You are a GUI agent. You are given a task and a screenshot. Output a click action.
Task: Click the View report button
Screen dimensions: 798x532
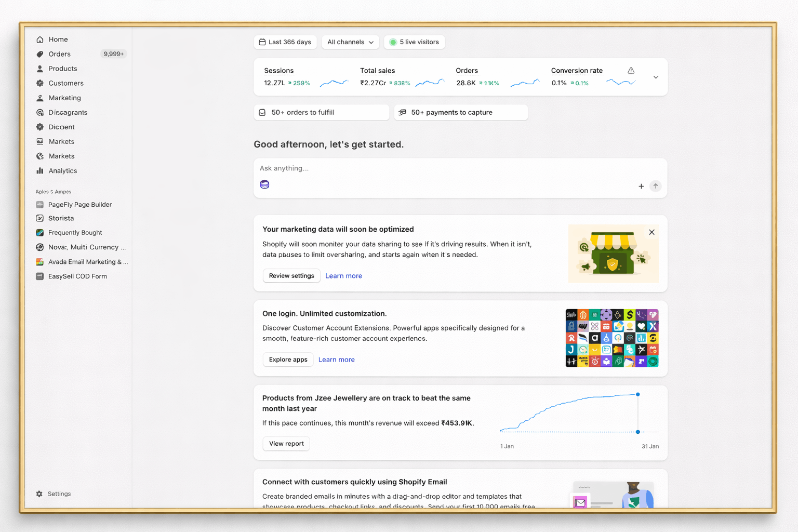286,444
